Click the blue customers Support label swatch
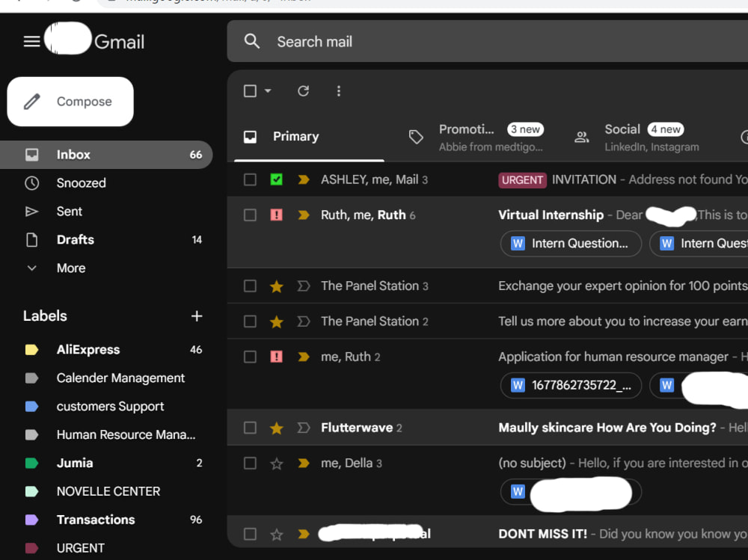Image resolution: width=748 pixels, height=560 pixels. (31, 407)
